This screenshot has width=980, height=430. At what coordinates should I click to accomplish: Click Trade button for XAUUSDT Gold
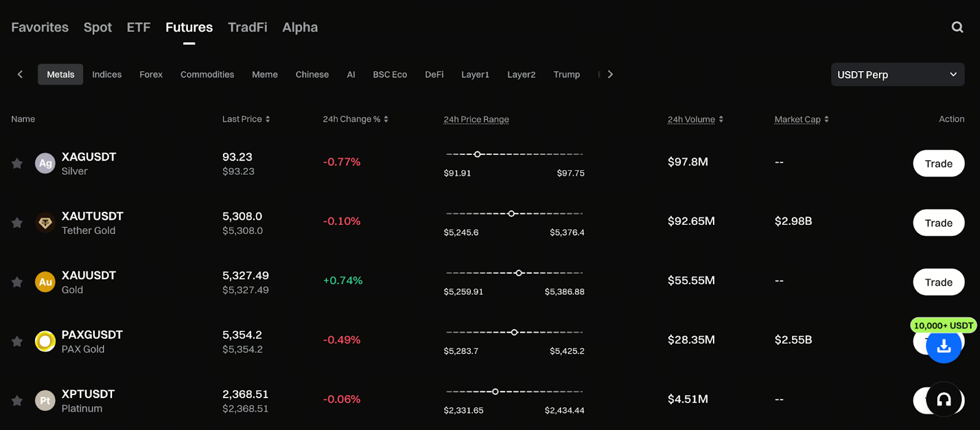[938, 282]
